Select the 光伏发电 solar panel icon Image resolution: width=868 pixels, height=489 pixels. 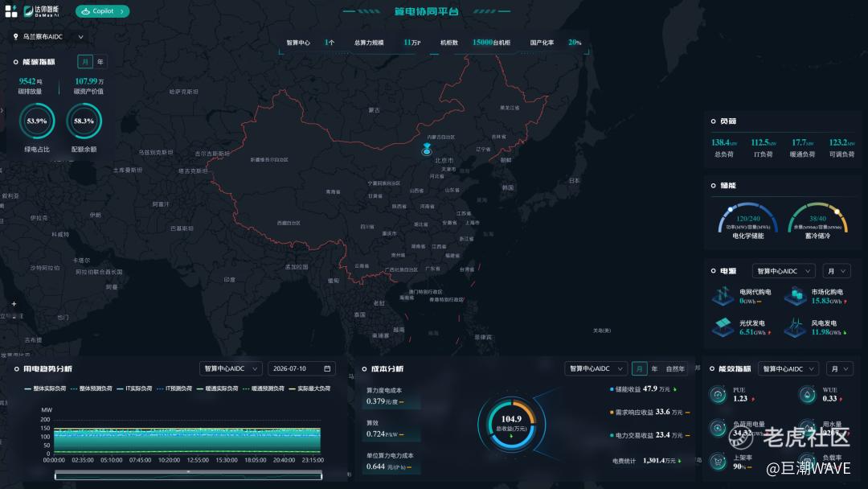pyautogui.click(x=723, y=327)
